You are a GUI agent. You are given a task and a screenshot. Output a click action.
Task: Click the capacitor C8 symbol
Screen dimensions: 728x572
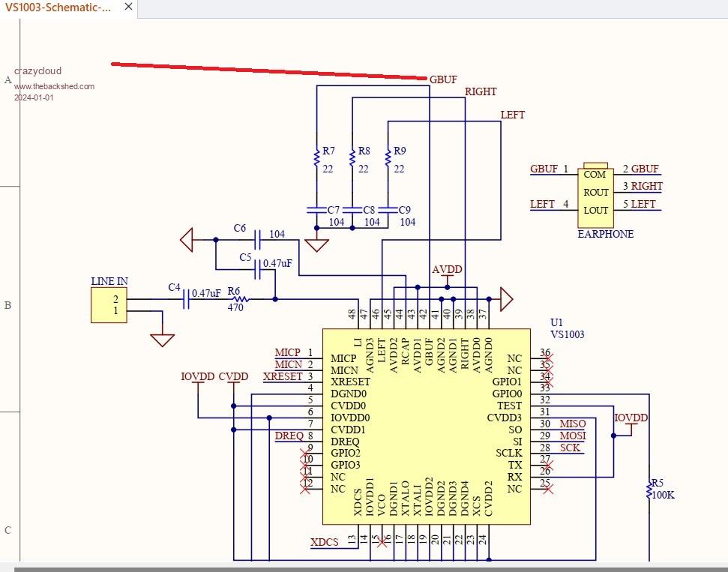[x=352, y=211]
